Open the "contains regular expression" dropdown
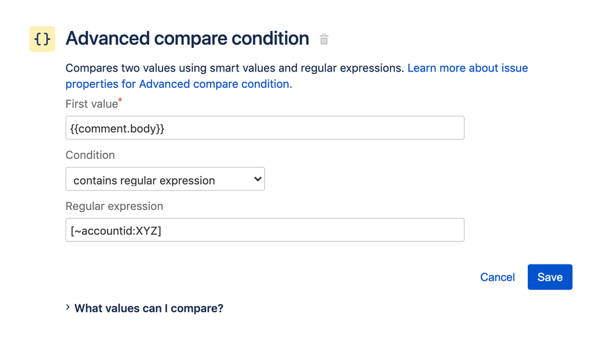The height and width of the screenshot is (364, 606). tap(165, 180)
